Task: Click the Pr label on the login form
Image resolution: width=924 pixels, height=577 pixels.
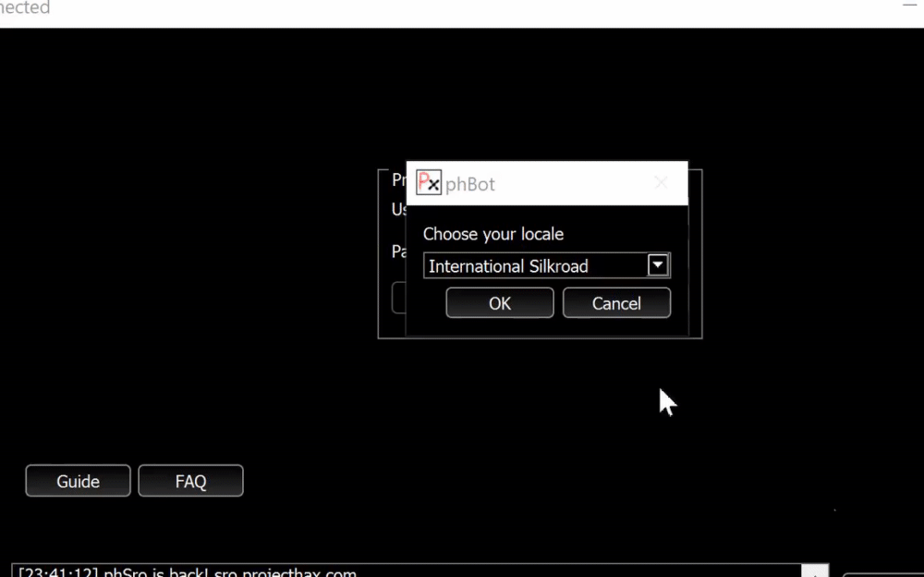Action: pos(400,179)
